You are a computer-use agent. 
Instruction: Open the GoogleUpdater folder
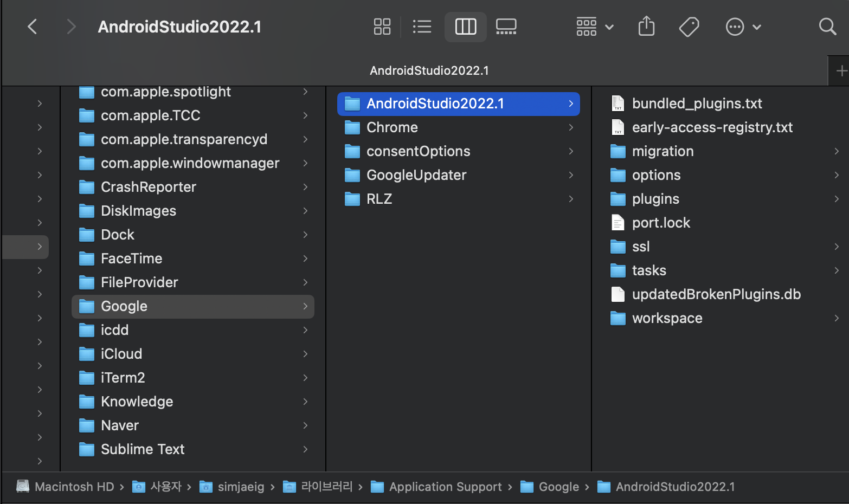pyautogui.click(x=416, y=175)
